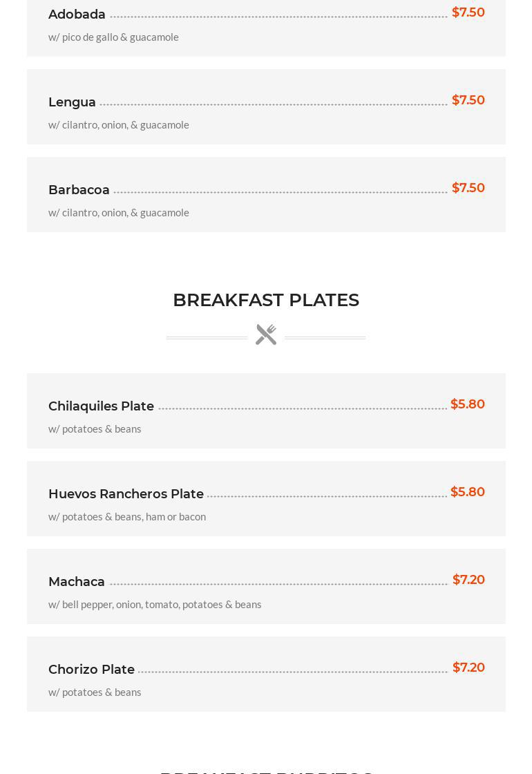Click the Chilaquiles Plate $5.80 price
532x774 pixels.
coord(467,404)
